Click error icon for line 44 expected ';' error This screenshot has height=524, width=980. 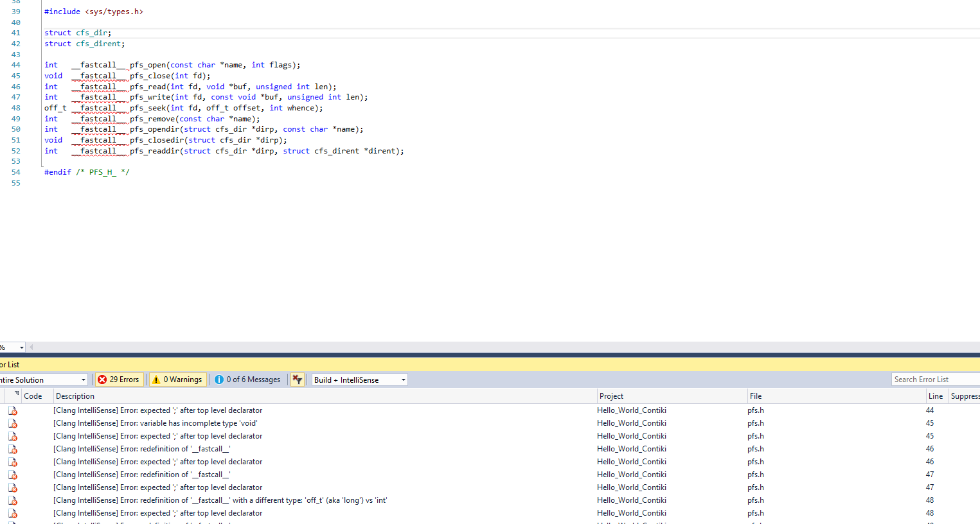(x=12, y=410)
